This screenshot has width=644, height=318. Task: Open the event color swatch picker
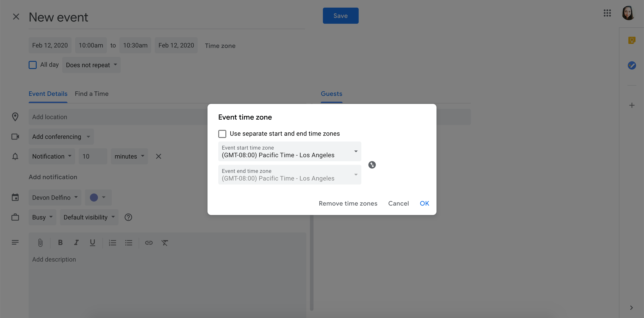[x=98, y=198]
